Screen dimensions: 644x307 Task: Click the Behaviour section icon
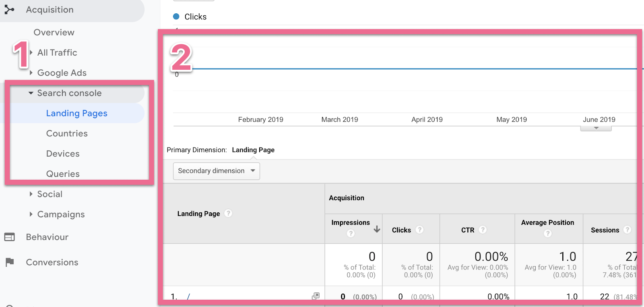[9, 237]
